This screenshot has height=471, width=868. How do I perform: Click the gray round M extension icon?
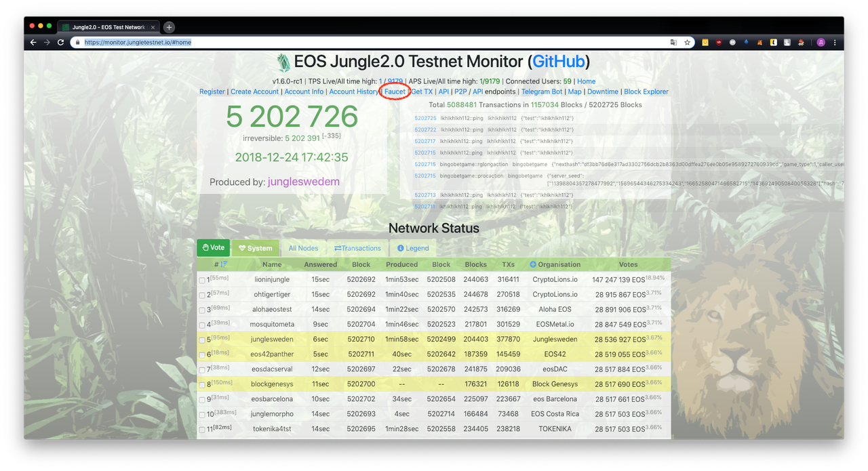[x=732, y=42]
